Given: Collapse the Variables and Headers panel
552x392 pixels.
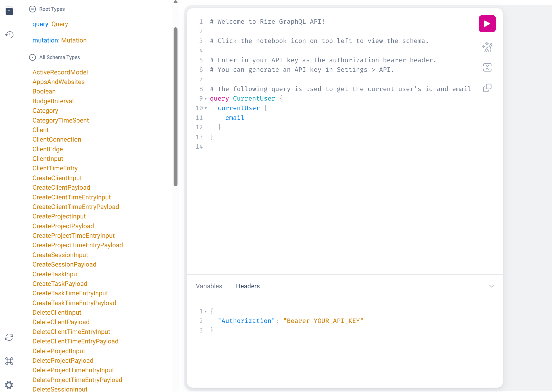Looking at the screenshot, I should 491,286.
